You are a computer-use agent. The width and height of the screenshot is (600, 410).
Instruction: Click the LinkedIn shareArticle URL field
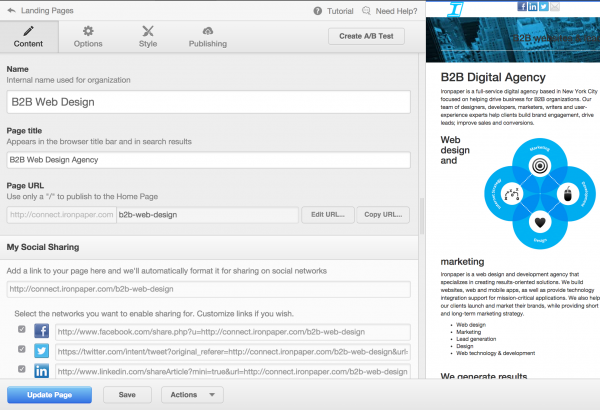[x=233, y=372]
